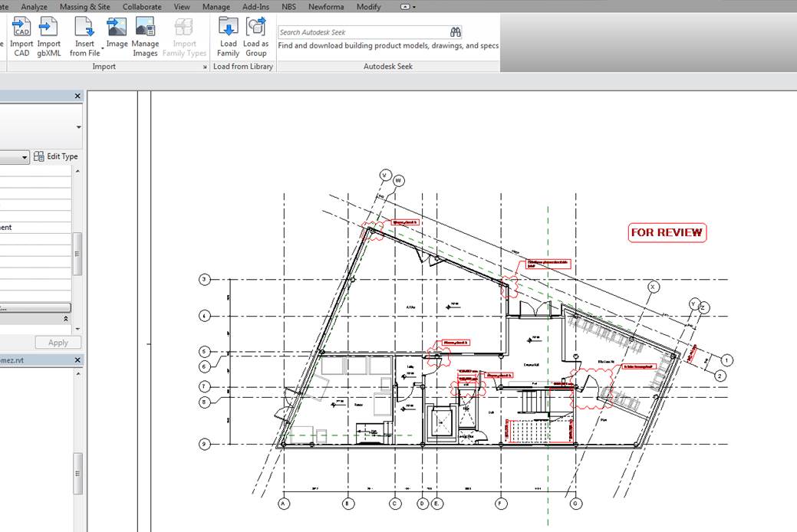The width and height of the screenshot is (797, 532).
Task: Toggle ribbon display with the minimize arrow
Action: pos(405,6)
